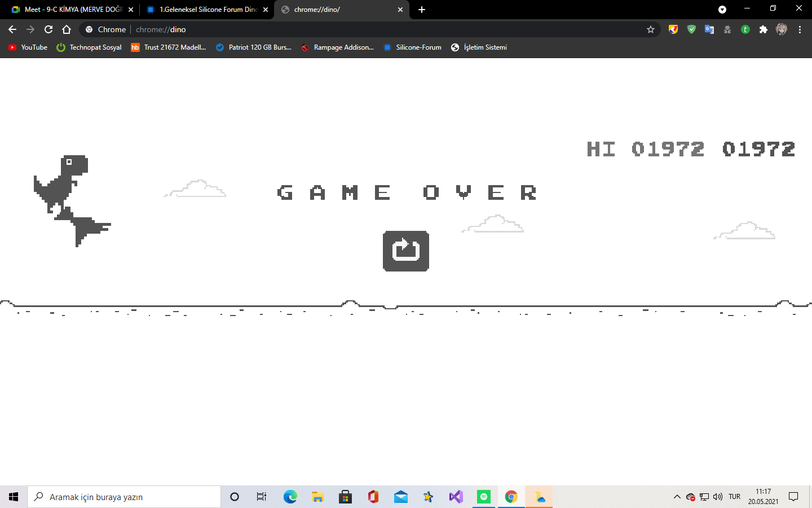The height and width of the screenshot is (508, 812).
Task: Open Task View in the taskbar
Action: pyautogui.click(x=262, y=497)
